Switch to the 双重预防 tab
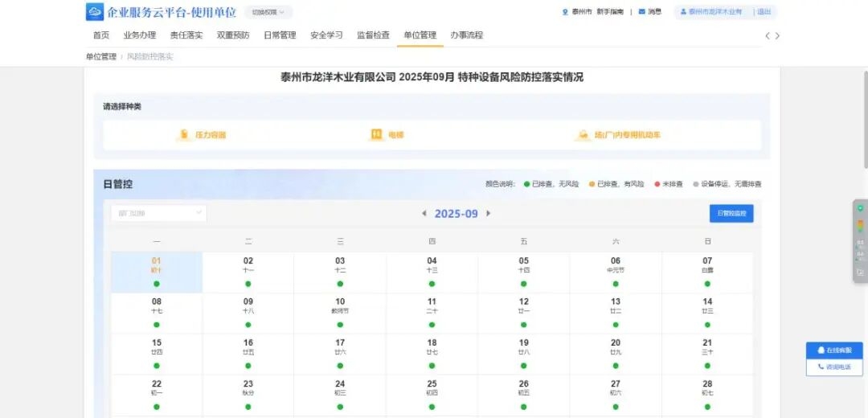The width and height of the screenshot is (868, 418). [x=233, y=35]
